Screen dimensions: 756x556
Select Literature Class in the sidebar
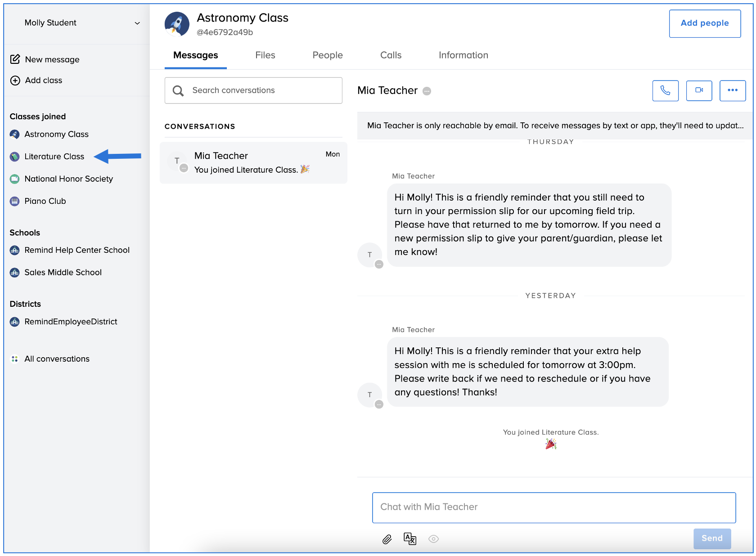coord(54,157)
